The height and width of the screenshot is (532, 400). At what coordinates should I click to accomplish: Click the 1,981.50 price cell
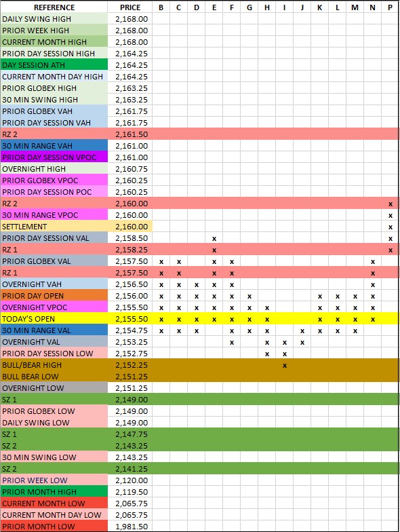tap(130, 527)
